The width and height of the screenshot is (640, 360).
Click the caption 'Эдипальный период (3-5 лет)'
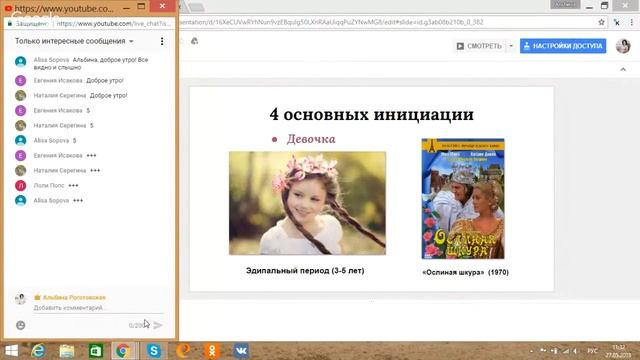tap(305, 271)
